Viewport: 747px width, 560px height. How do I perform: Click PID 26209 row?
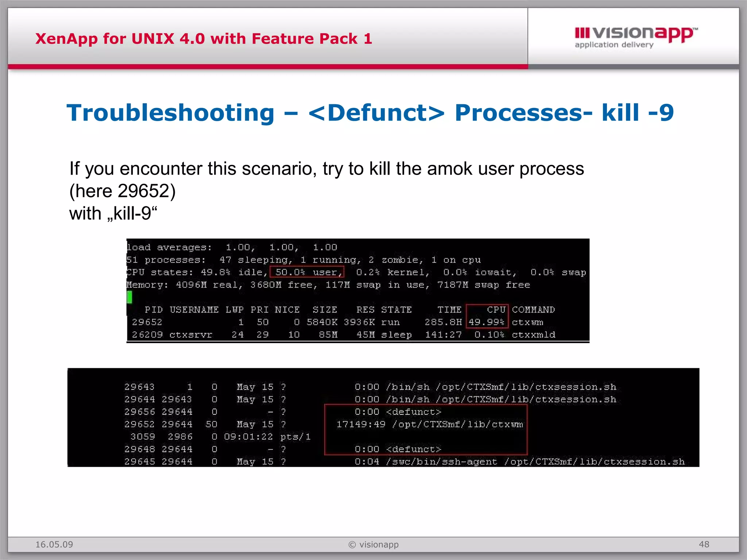[343, 334]
